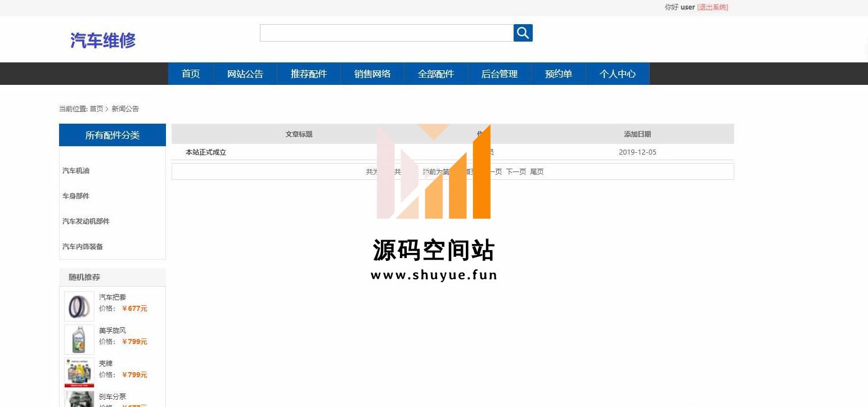
Task: Open the 汽车维修 site logo
Action: click(103, 40)
